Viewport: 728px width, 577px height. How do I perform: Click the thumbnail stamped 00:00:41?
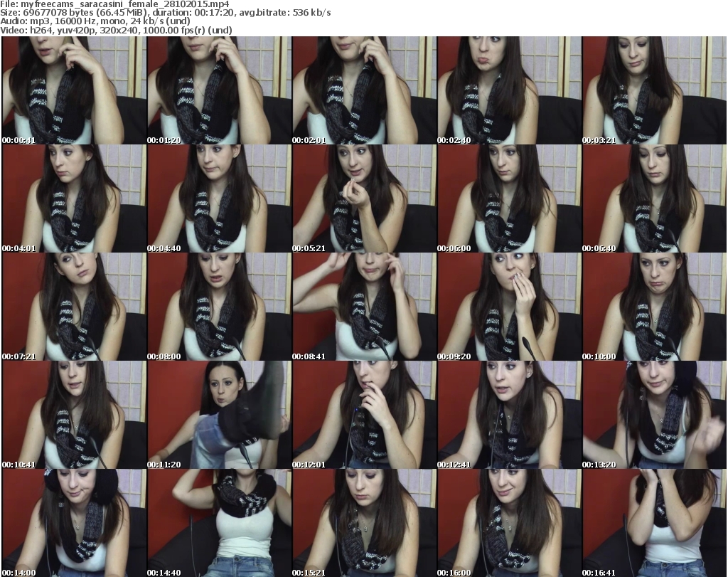[x=74, y=90]
